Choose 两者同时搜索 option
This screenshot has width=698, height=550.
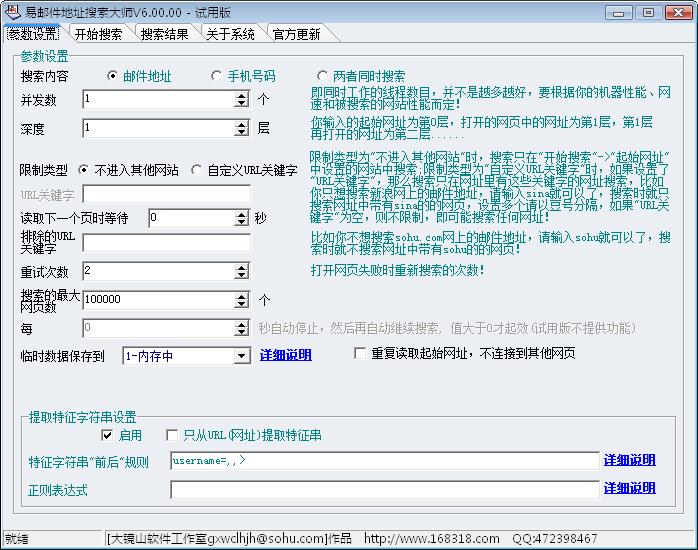pyautogui.click(x=322, y=76)
